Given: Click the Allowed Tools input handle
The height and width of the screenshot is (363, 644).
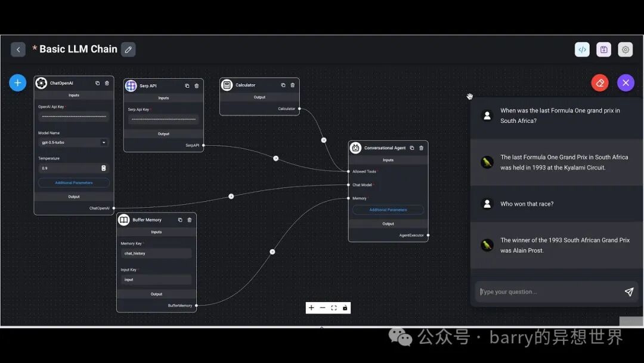Looking at the screenshot, I should click(348, 171).
